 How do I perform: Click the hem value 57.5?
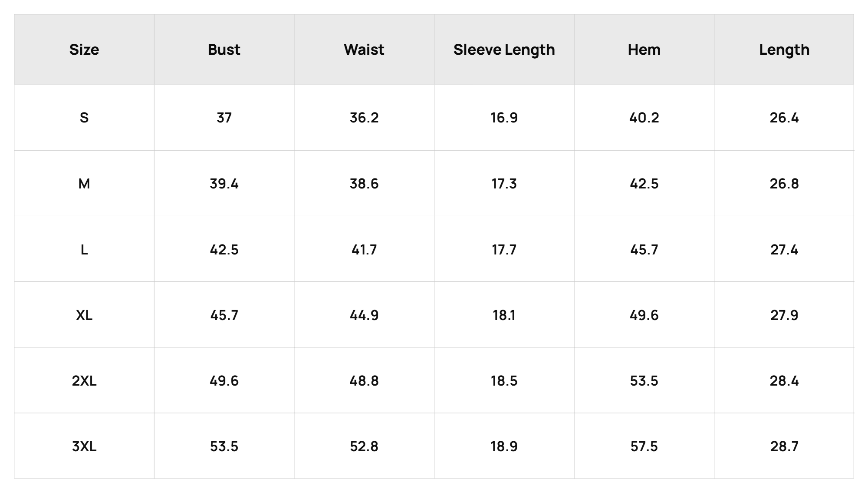[644, 446]
